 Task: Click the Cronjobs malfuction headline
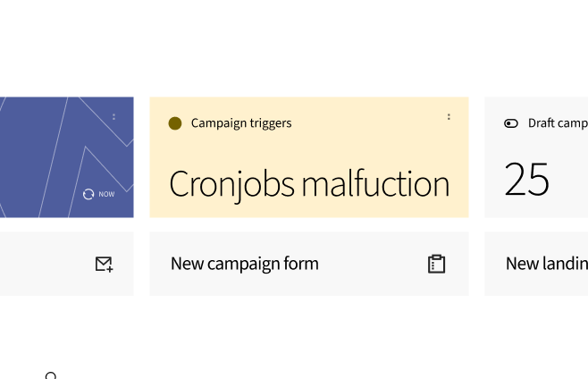308,183
